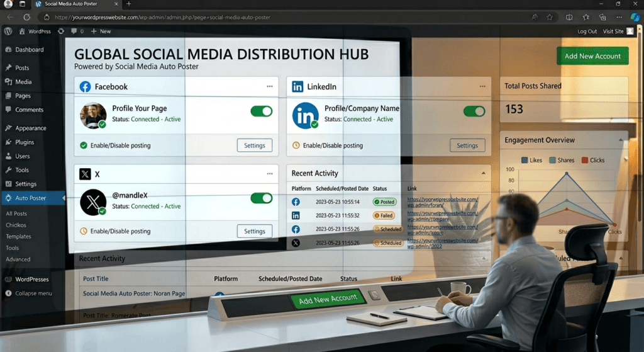Click the browser address bar URL
The height and width of the screenshot is (352, 644).
tap(163, 17)
